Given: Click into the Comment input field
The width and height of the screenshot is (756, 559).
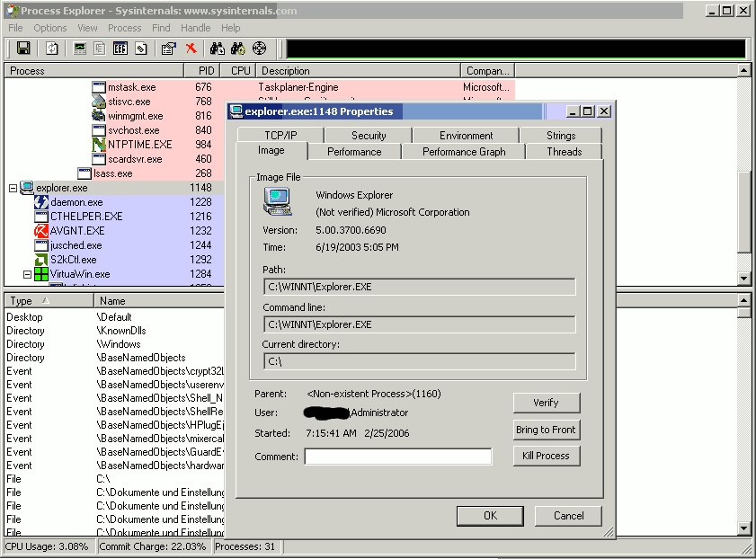Looking at the screenshot, I should click(398, 457).
